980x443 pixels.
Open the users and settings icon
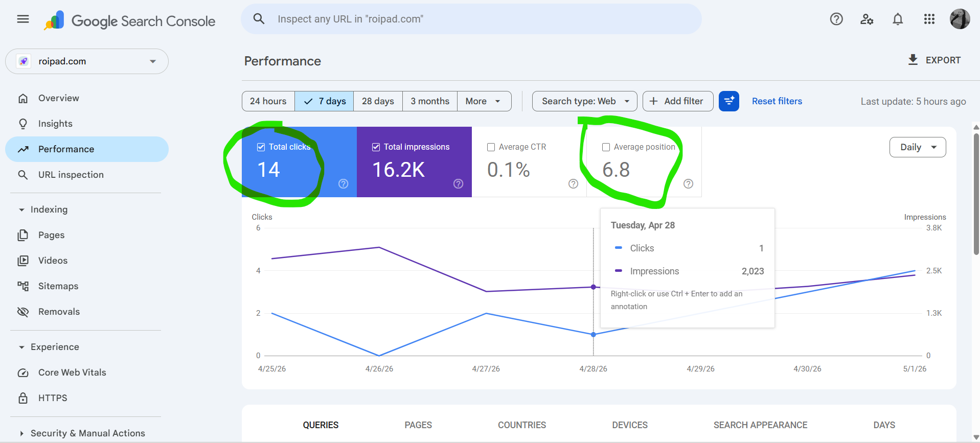pyautogui.click(x=867, y=19)
